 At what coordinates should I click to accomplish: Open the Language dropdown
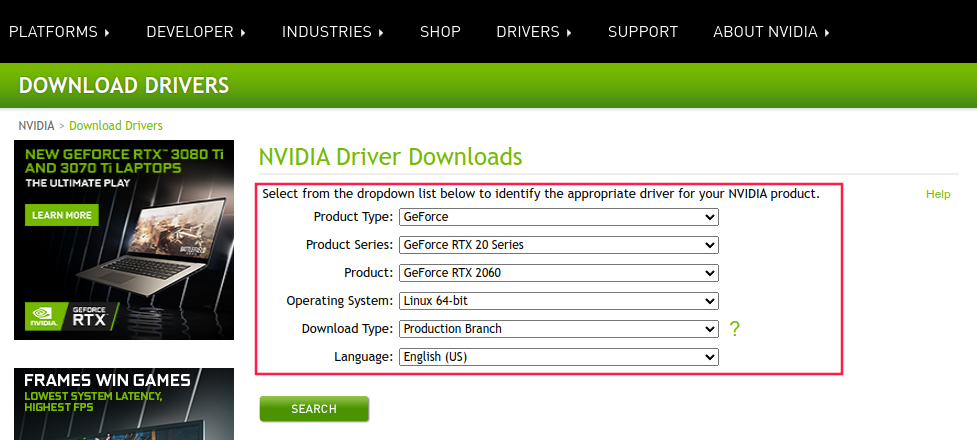point(558,357)
